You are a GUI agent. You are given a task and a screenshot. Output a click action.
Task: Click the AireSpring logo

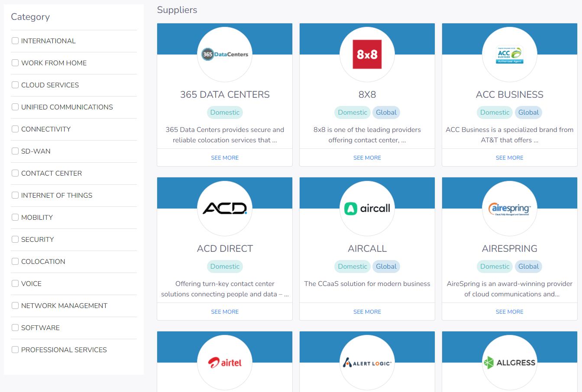tap(509, 208)
